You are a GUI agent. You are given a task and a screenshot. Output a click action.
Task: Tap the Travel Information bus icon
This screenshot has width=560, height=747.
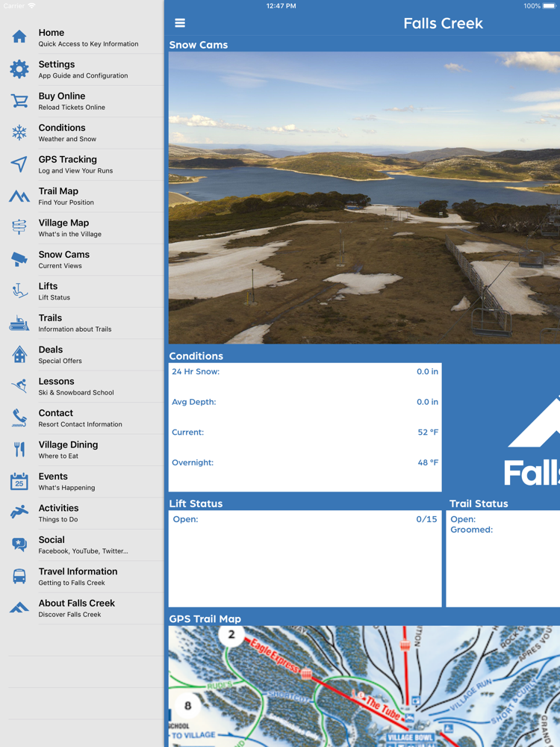pos(19,577)
